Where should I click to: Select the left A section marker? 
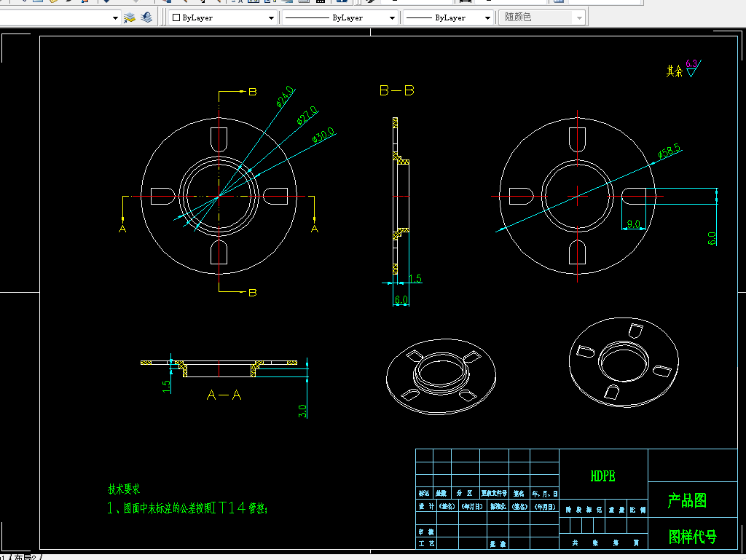122,229
